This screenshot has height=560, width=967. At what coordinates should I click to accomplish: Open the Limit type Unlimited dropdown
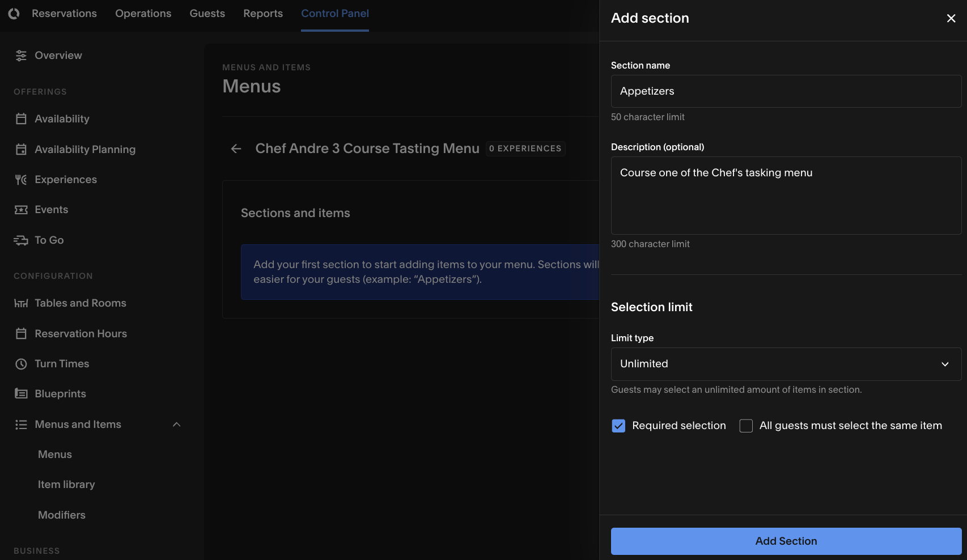click(786, 364)
